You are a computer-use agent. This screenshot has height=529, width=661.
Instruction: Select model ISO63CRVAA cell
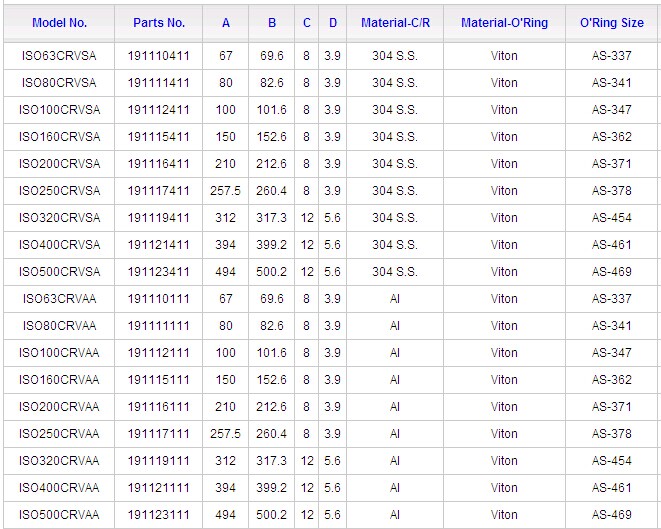click(60, 299)
